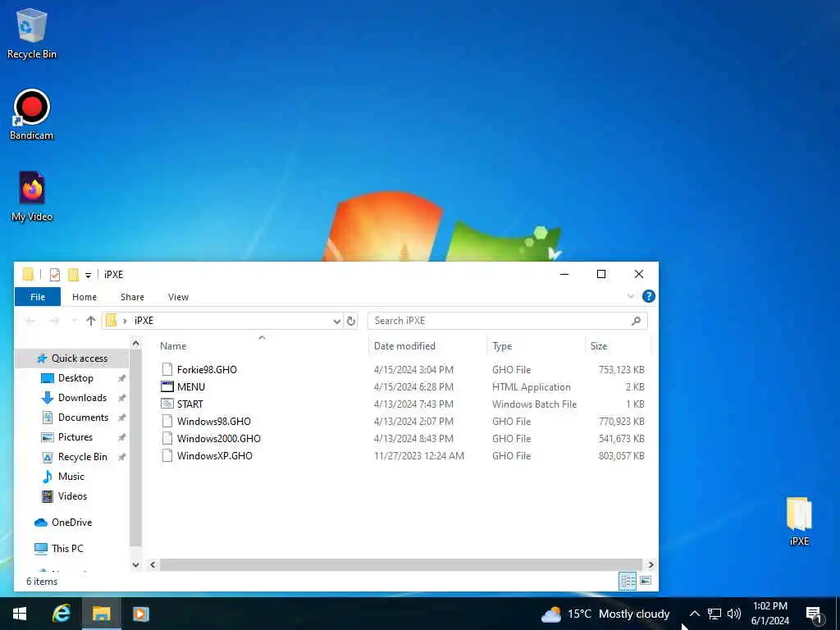Open Recycle Bin in navigation pane
The height and width of the screenshot is (630, 840).
(x=83, y=457)
